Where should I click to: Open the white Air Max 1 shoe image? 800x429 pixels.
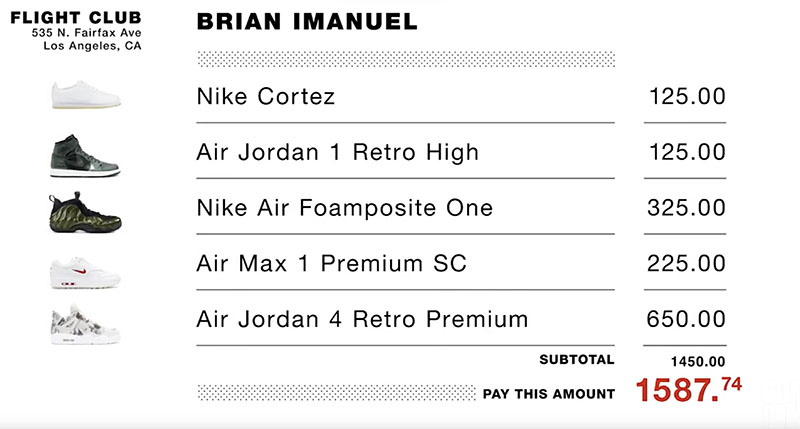[x=86, y=269]
